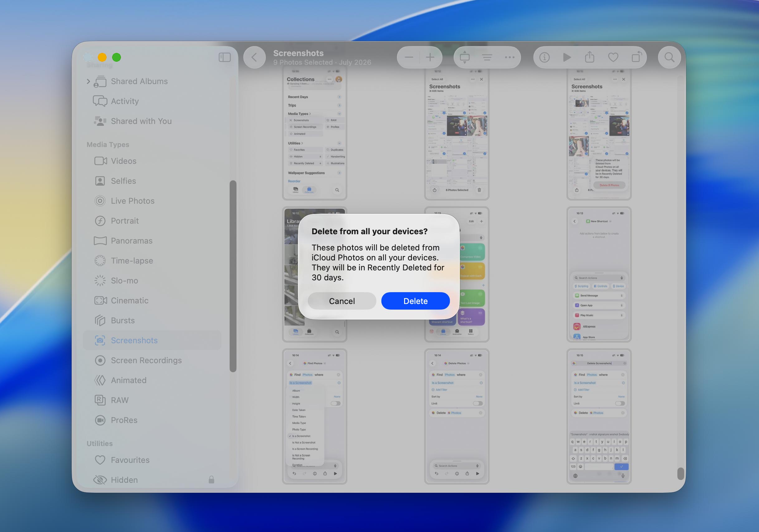Click the Media Types section header

click(x=108, y=145)
